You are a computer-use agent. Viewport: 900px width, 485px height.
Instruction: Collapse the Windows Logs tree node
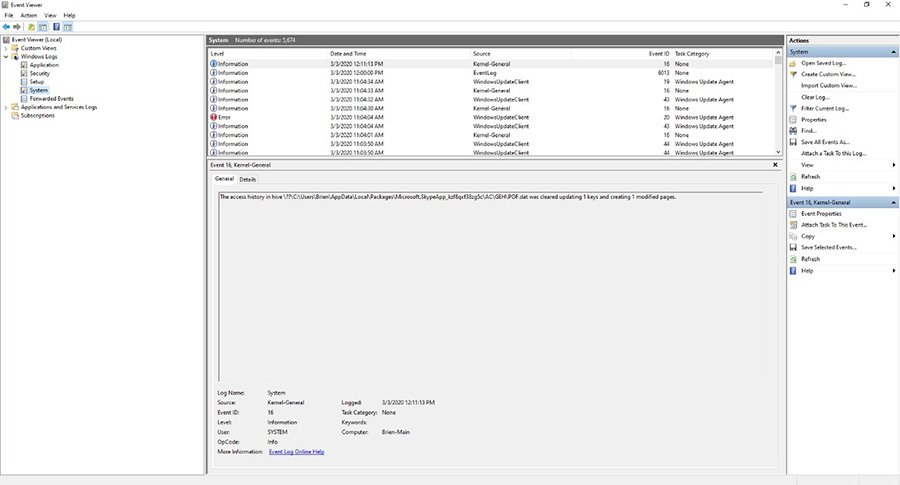7,56
